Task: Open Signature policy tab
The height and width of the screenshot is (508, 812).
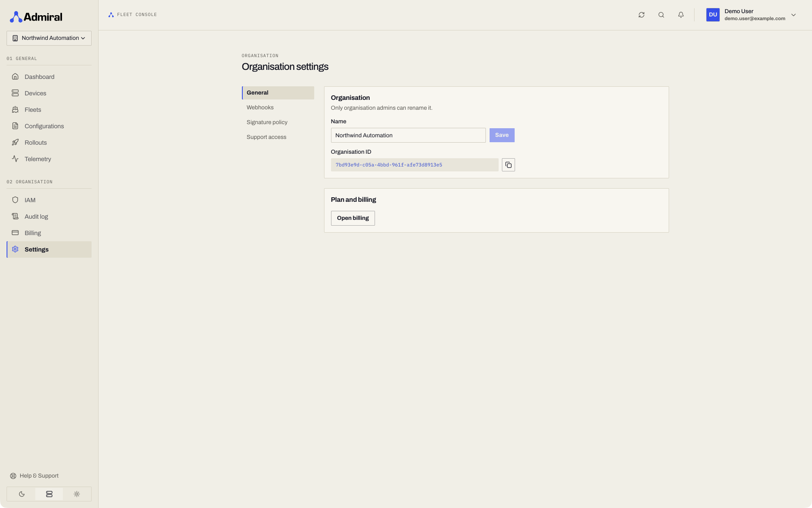Action: pyautogui.click(x=278, y=122)
